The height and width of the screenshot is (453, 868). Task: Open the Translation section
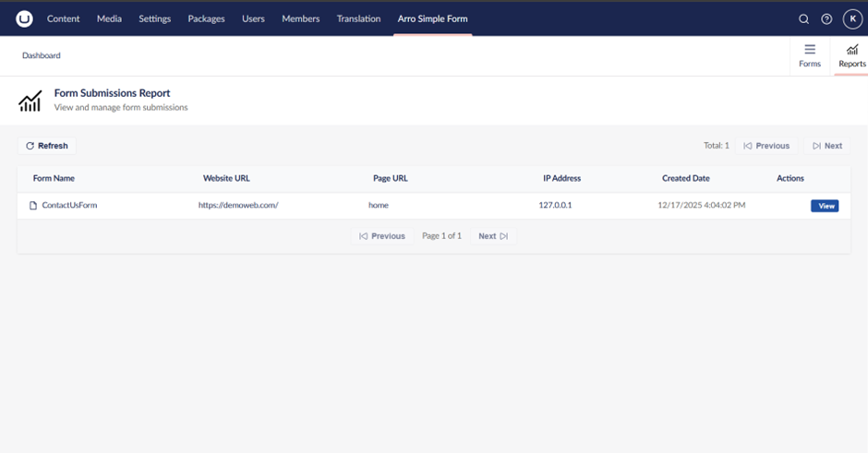pos(358,18)
